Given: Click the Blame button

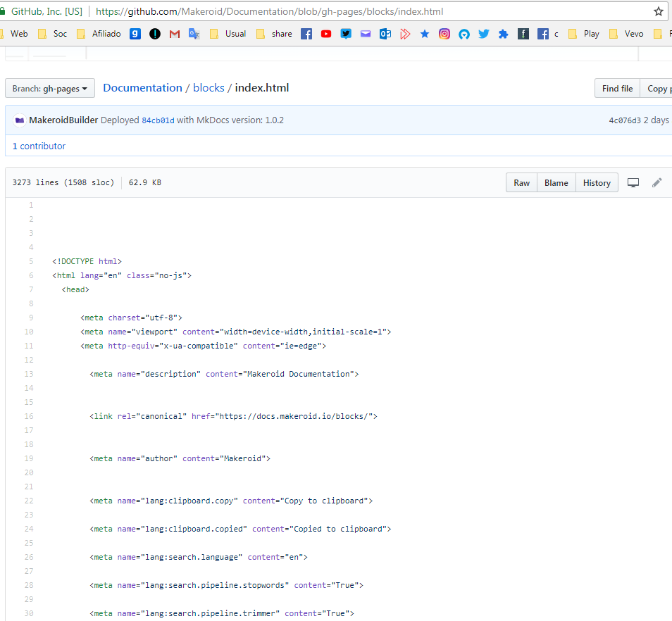Looking at the screenshot, I should [556, 183].
